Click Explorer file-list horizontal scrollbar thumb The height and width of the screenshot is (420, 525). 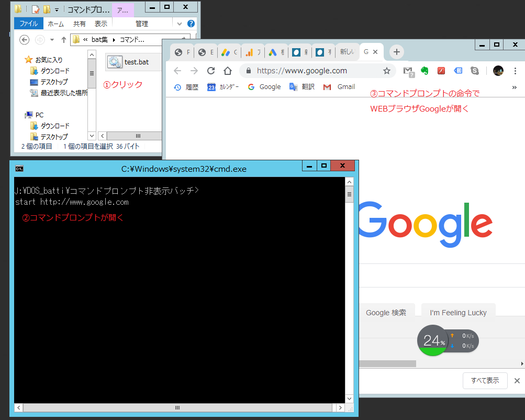[x=135, y=136]
